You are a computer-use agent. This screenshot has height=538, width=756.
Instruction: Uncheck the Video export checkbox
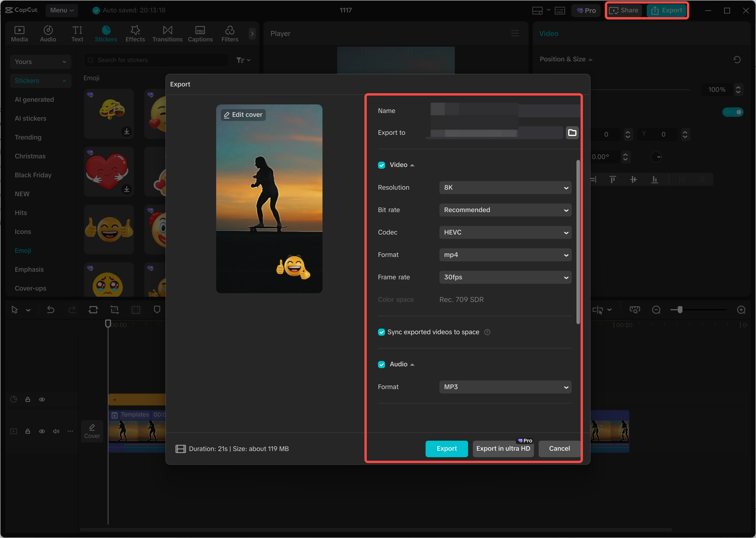(x=382, y=165)
